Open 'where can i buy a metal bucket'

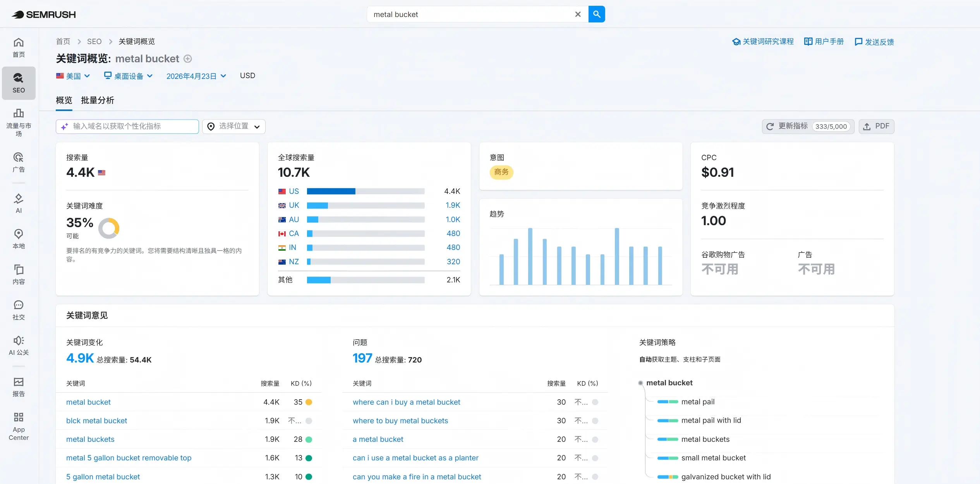tap(407, 402)
